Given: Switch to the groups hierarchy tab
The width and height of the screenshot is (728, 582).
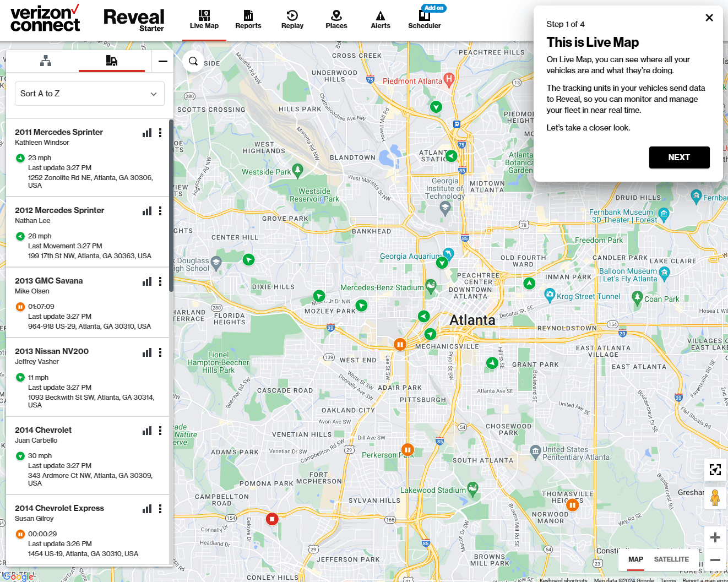Looking at the screenshot, I should tap(46, 61).
